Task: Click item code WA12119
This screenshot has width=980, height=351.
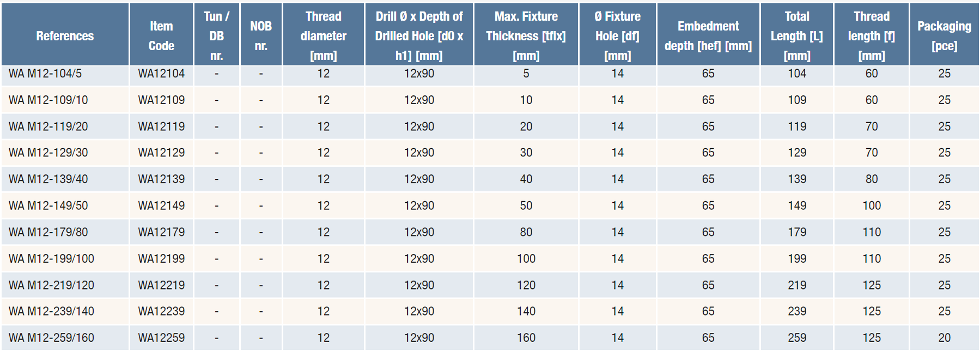Action: click(161, 126)
